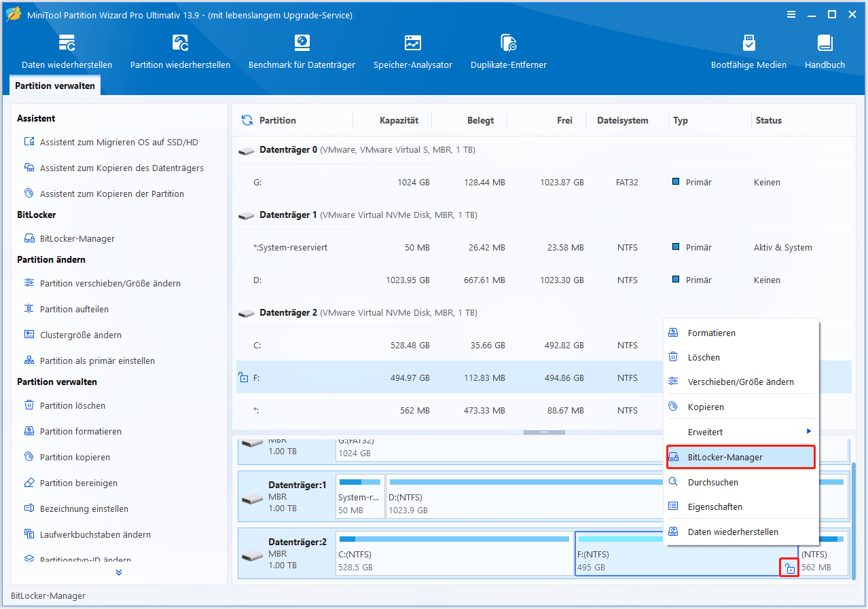Choose Eigenschaften from the context menu

(742, 507)
